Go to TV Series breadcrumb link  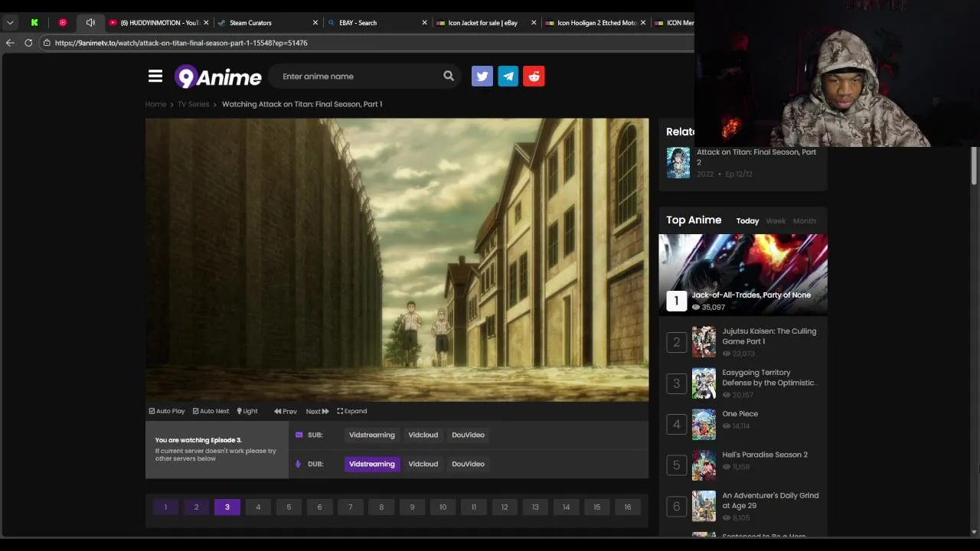(194, 104)
